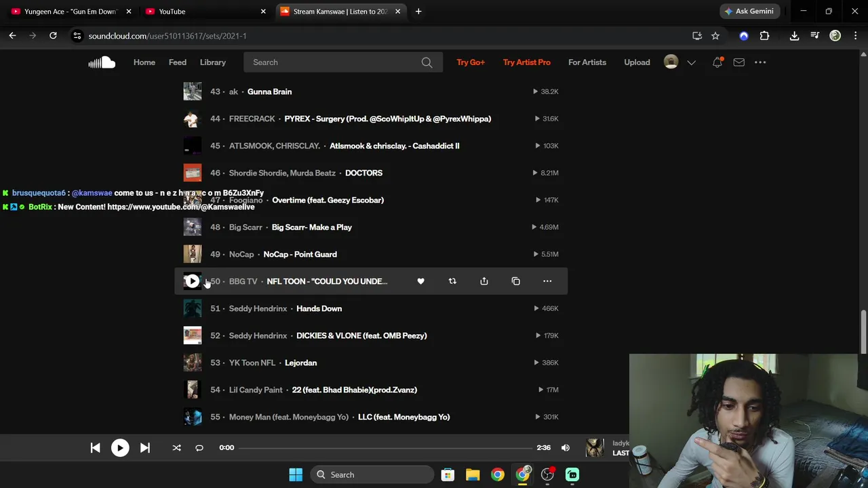Screen dimensions: 868x488
Task: Open the Chrome extensions puzzle icon
Action: pyautogui.click(x=764, y=36)
